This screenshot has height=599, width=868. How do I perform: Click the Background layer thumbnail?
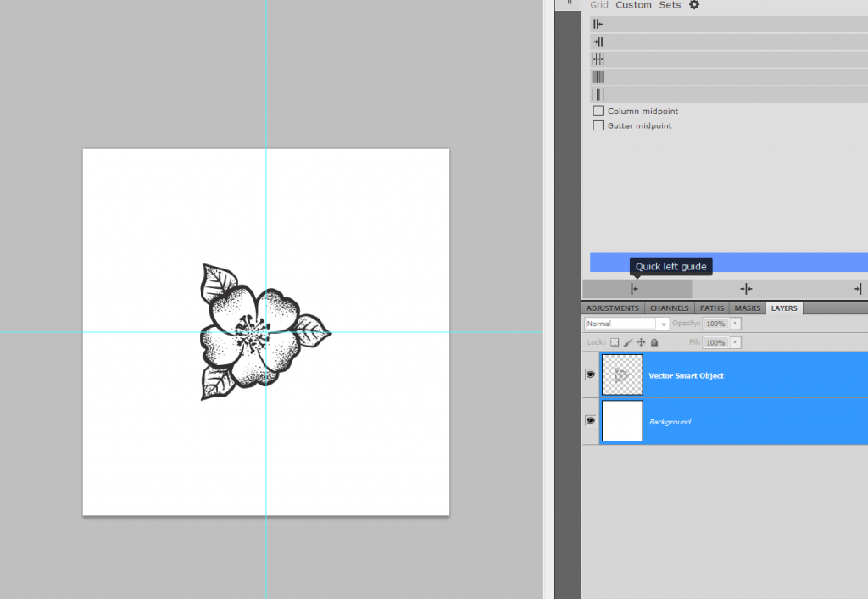(x=622, y=420)
